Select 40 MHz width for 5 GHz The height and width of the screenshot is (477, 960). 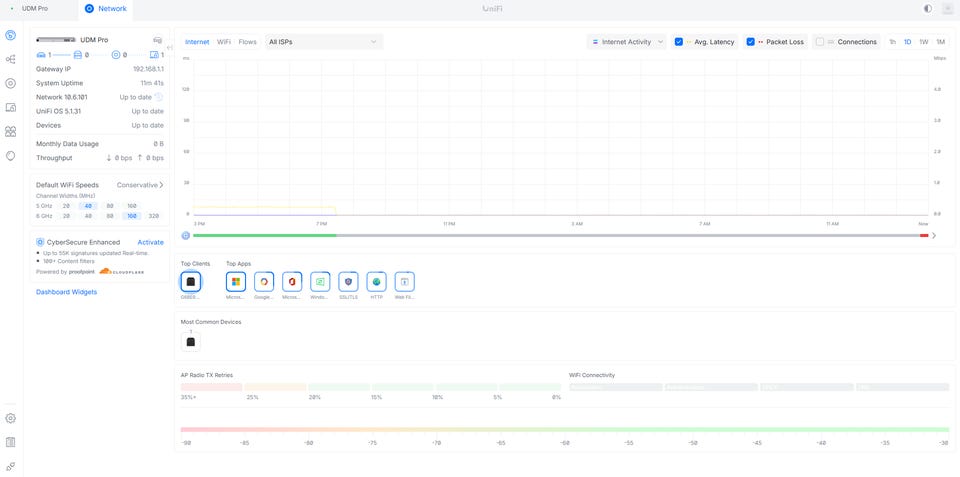click(88, 206)
